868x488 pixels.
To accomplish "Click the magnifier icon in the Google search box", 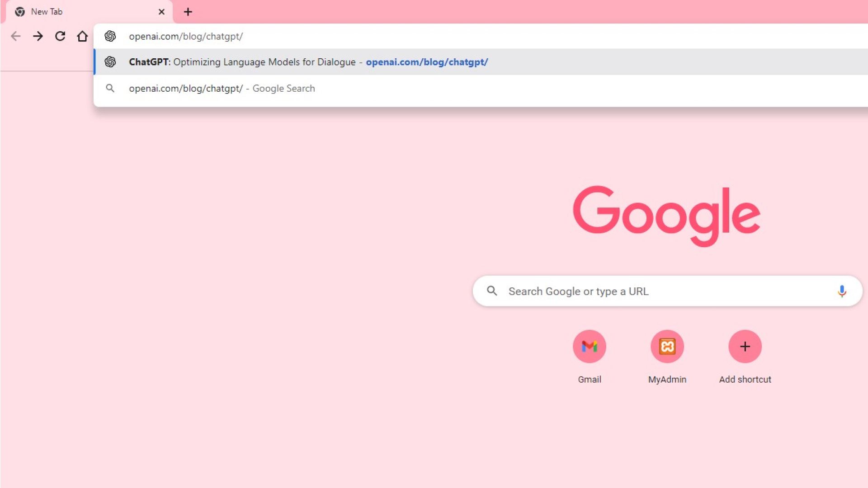I will (492, 291).
